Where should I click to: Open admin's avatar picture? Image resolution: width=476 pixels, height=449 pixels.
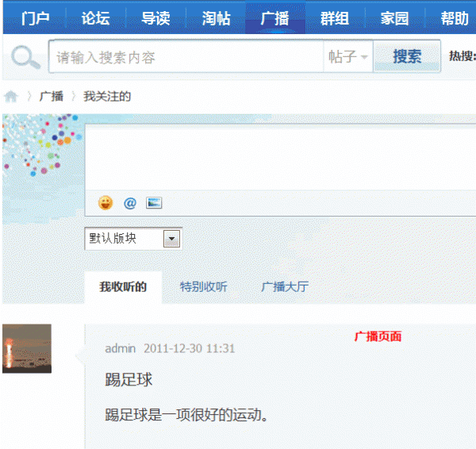tap(27, 348)
